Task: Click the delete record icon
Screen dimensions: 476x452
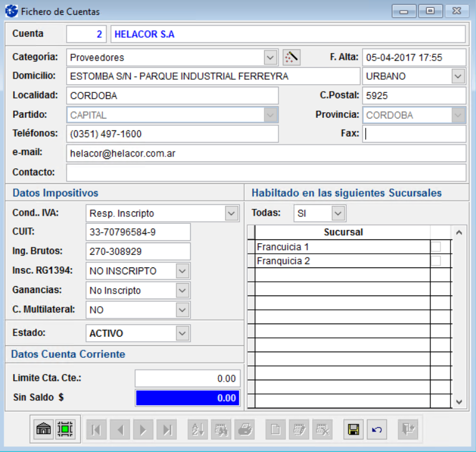Action: tap(322, 430)
